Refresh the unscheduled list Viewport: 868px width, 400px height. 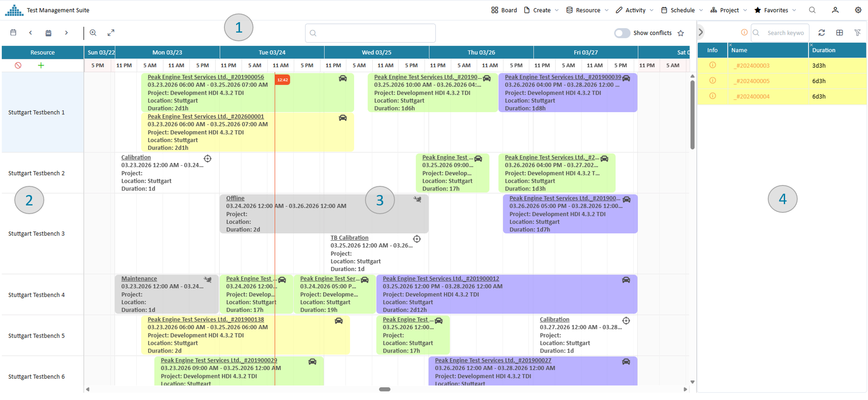[822, 33]
